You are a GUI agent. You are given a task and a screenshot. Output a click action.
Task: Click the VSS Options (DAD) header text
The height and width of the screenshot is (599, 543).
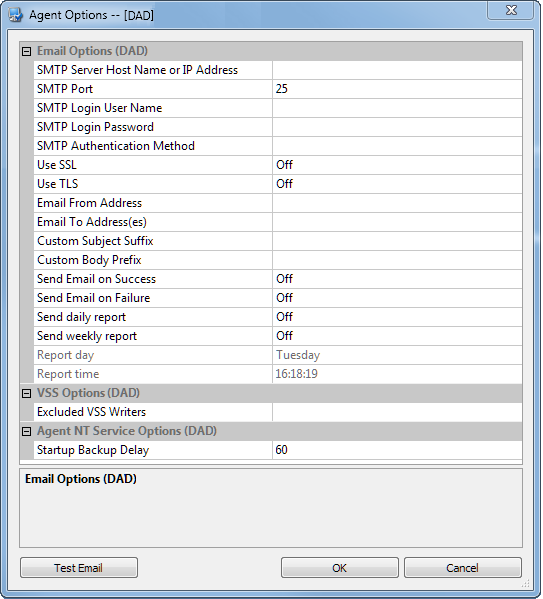(88, 393)
